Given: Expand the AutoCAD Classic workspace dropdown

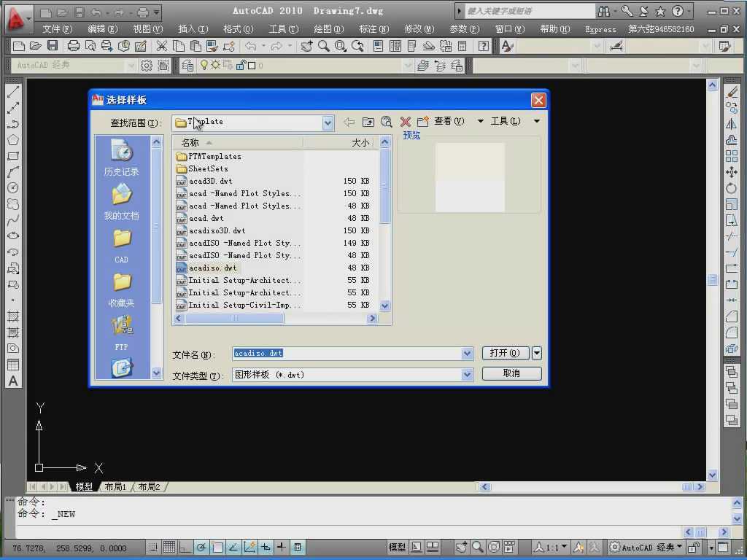Looking at the screenshot, I should pyautogui.click(x=131, y=65).
